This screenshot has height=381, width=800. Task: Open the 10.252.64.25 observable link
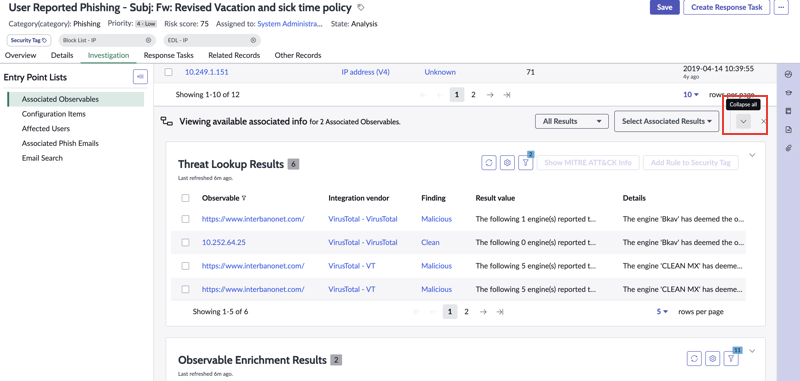(223, 242)
